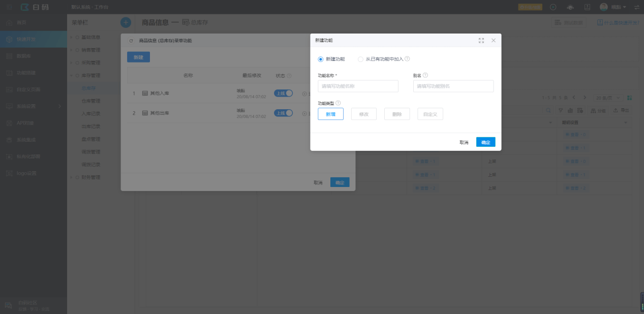Expand the 财务管理 tree node
The image size is (644, 314).
[71, 177]
